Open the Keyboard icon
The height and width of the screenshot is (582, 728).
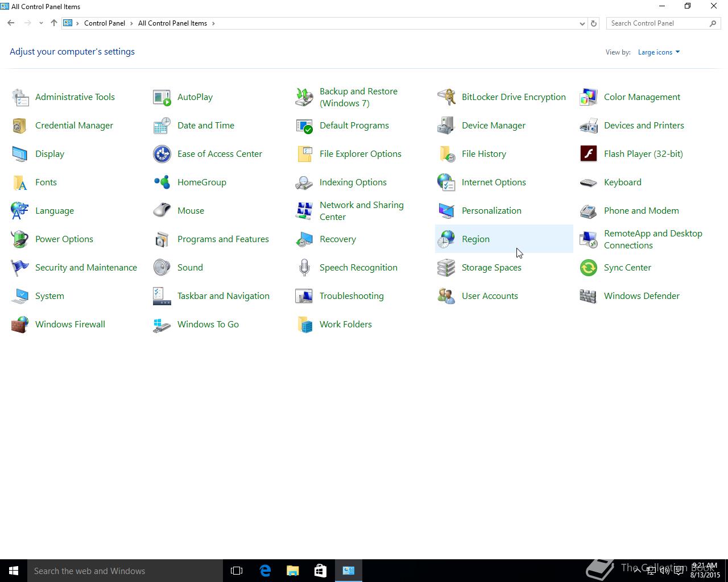589,182
